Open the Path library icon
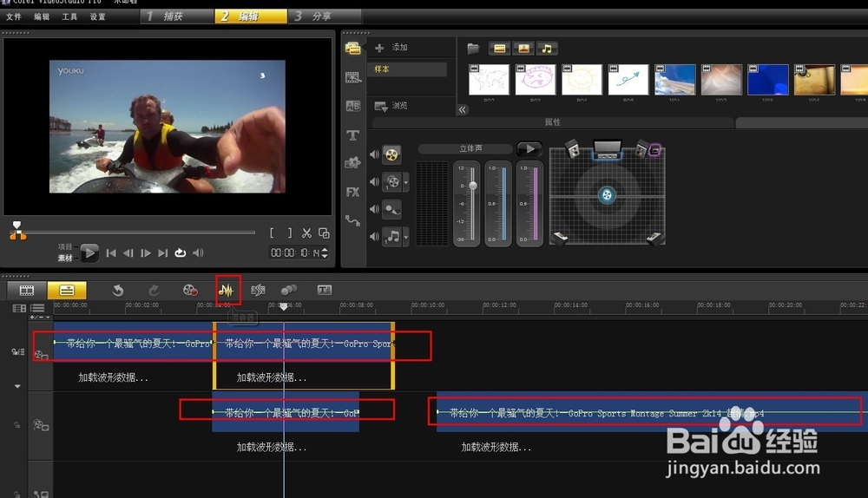This screenshot has height=498, width=868. (x=352, y=220)
